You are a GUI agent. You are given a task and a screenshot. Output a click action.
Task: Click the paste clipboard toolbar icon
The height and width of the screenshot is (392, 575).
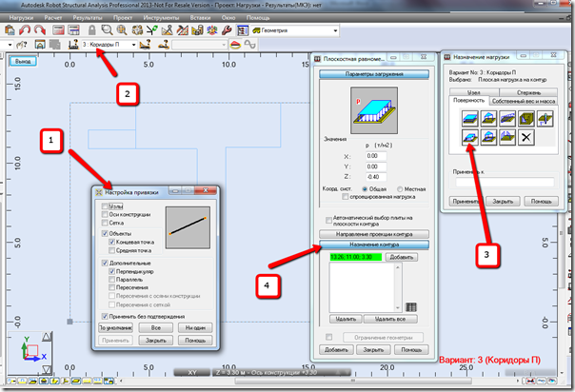click(x=10, y=30)
